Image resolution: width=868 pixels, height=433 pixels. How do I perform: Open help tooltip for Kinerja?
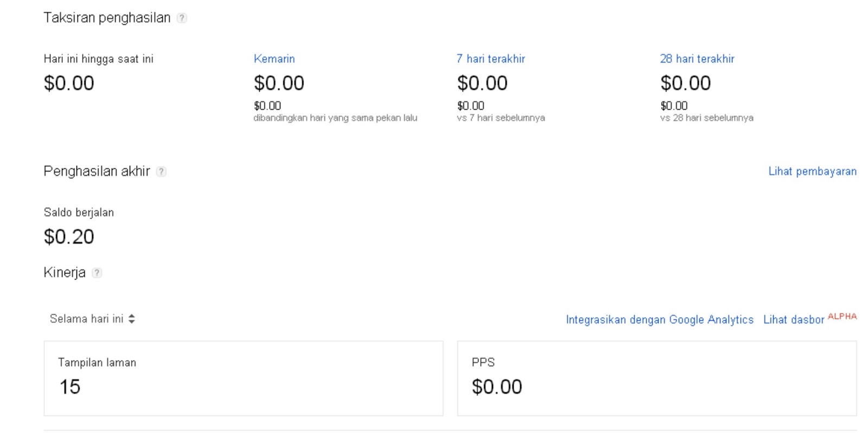point(97,273)
